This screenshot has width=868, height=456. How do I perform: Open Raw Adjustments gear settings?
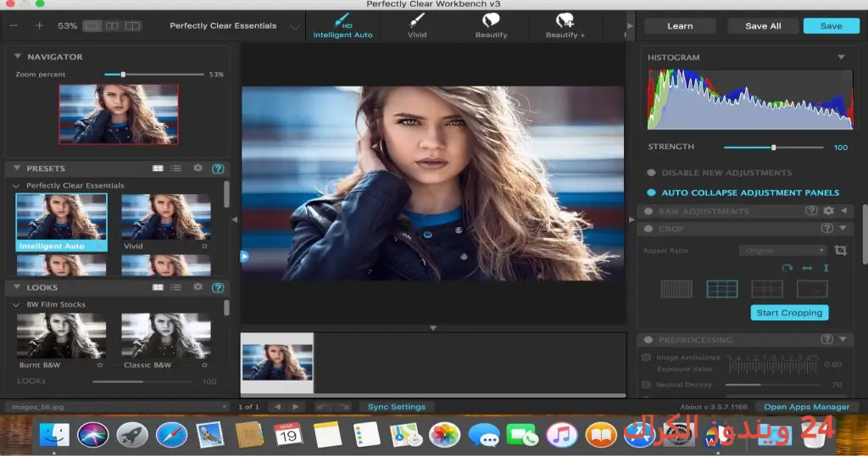pyautogui.click(x=829, y=210)
